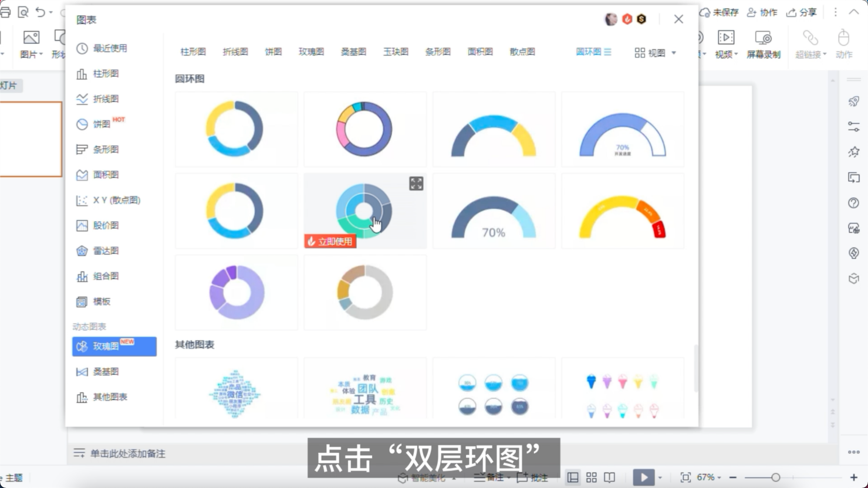The image size is (868, 488).
Task: Click the 立即使用 use now button
Action: (x=330, y=241)
